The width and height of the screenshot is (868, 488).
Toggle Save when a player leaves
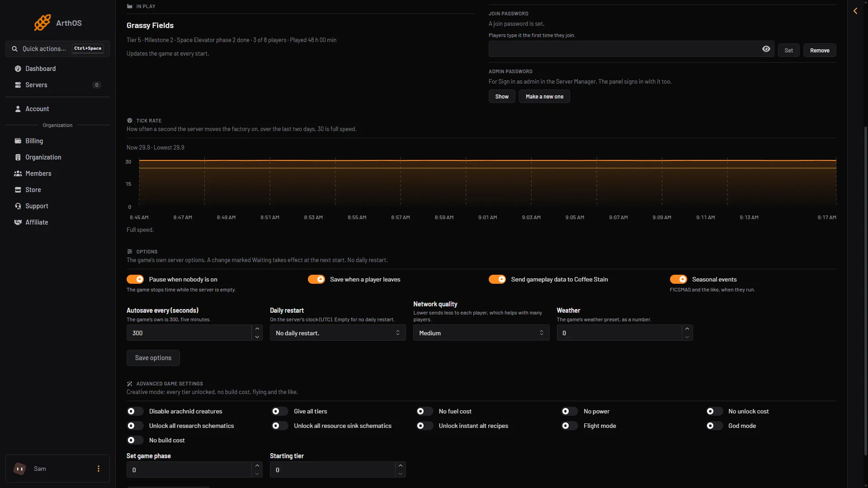[x=316, y=279]
